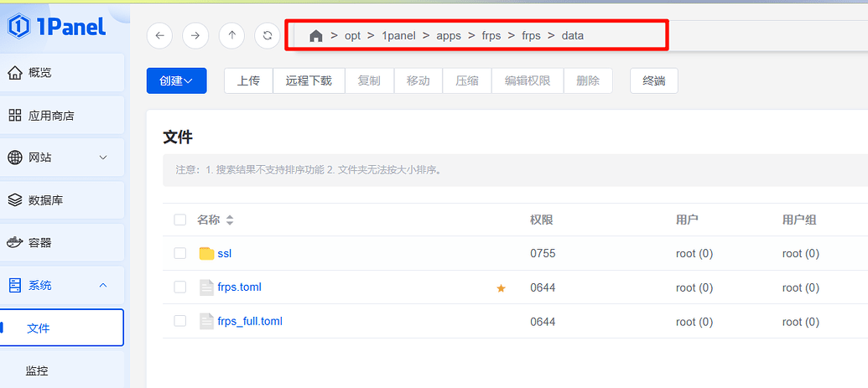Open 容器 container section
This screenshot has width=868, height=388.
point(62,242)
